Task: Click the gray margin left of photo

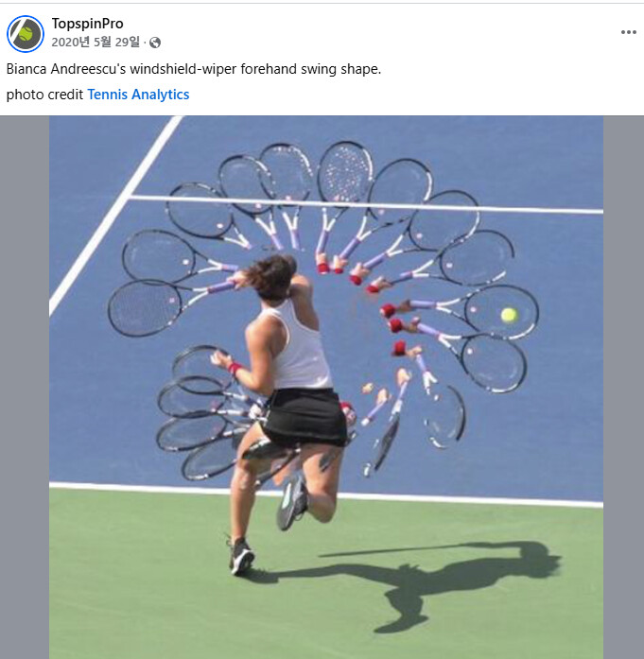Action: coord(25,387)
